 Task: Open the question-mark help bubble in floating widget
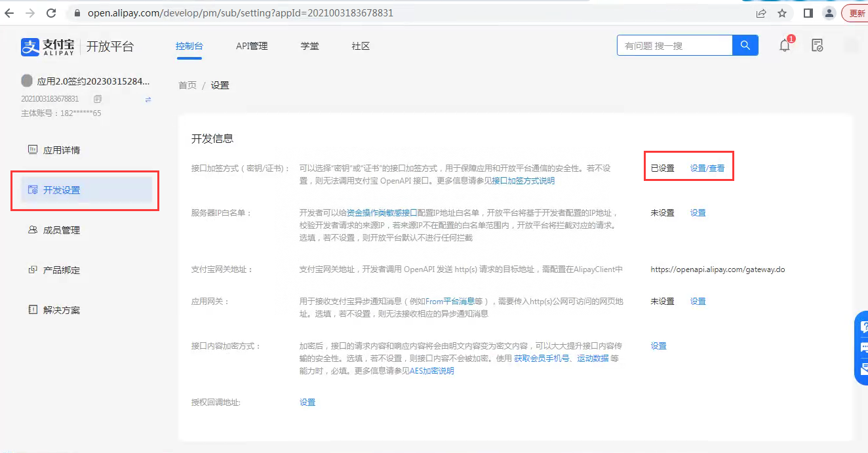coord(863,327)
